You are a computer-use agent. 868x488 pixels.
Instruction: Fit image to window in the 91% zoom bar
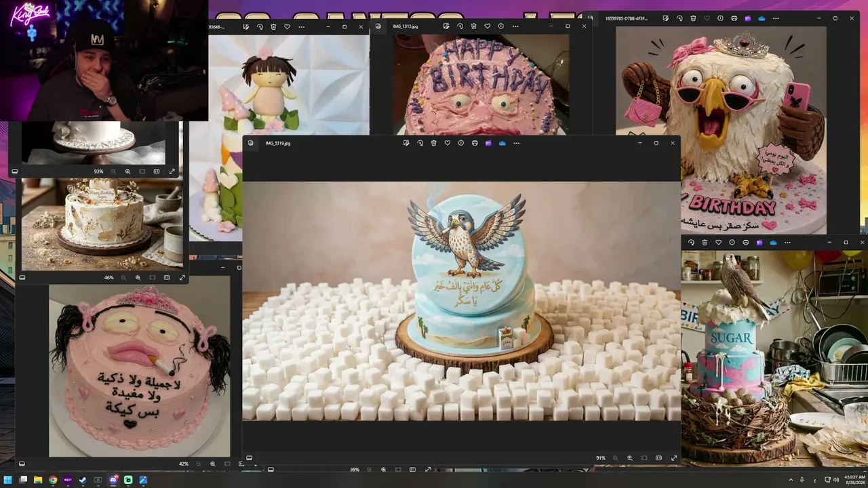(644, 458)
